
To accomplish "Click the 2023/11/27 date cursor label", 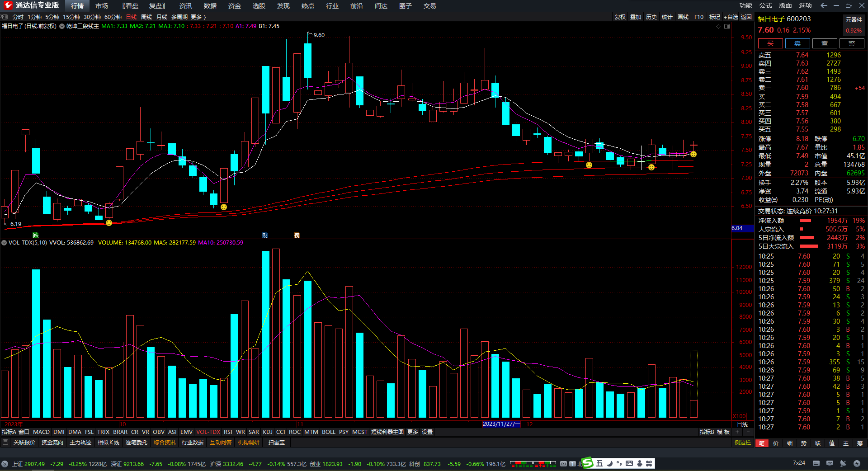I will (501, 424).
